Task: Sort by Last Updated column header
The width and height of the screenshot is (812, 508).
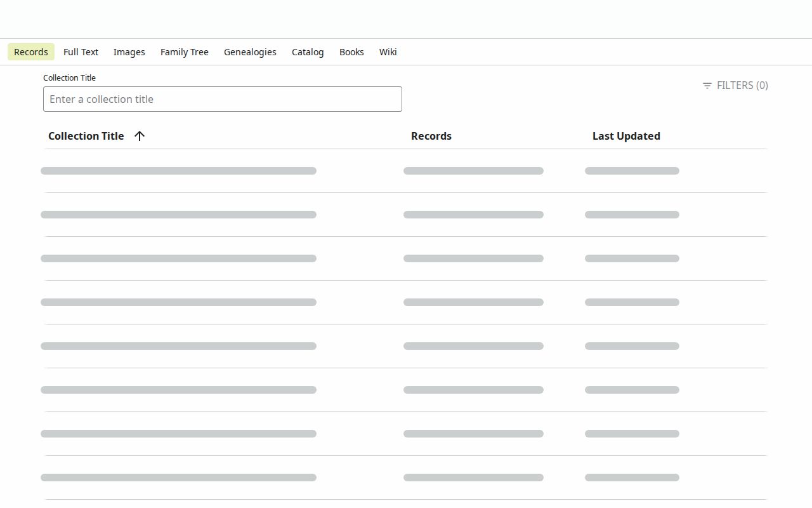Action: point(626,136)
